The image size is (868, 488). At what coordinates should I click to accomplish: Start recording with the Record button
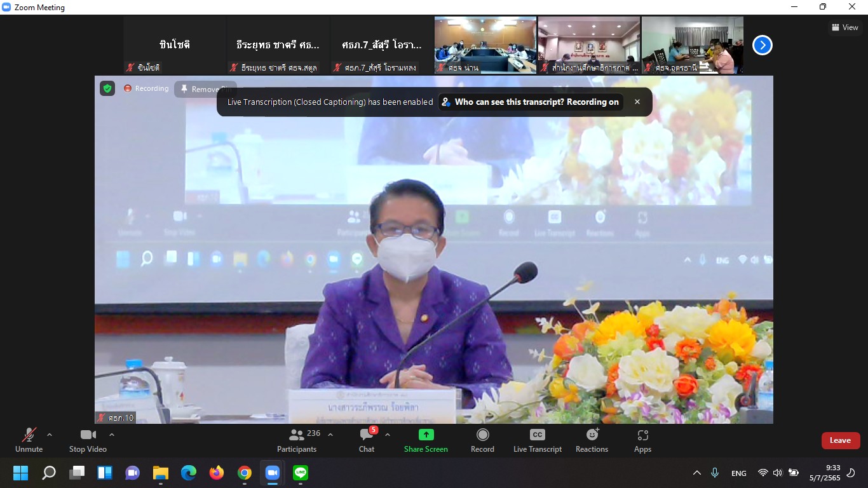[482, 440]
